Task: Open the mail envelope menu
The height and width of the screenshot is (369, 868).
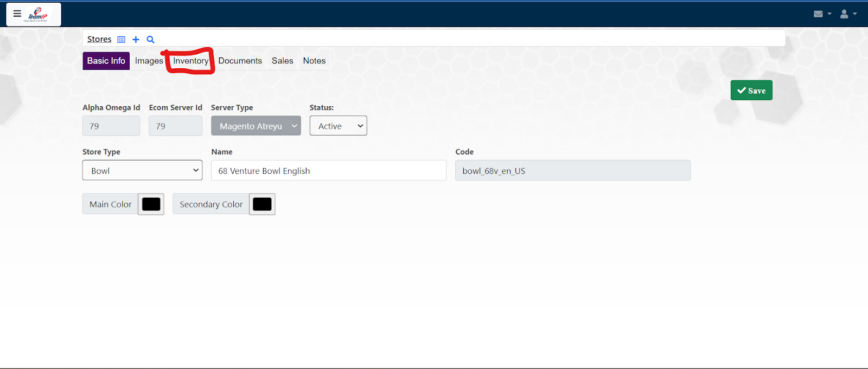Action: click(x=821, y=14)
